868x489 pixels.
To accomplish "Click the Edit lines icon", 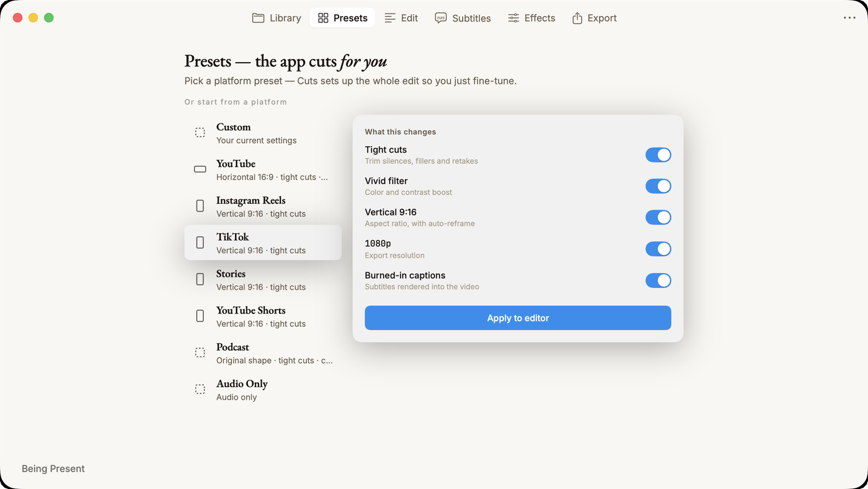I will point(390,18).
